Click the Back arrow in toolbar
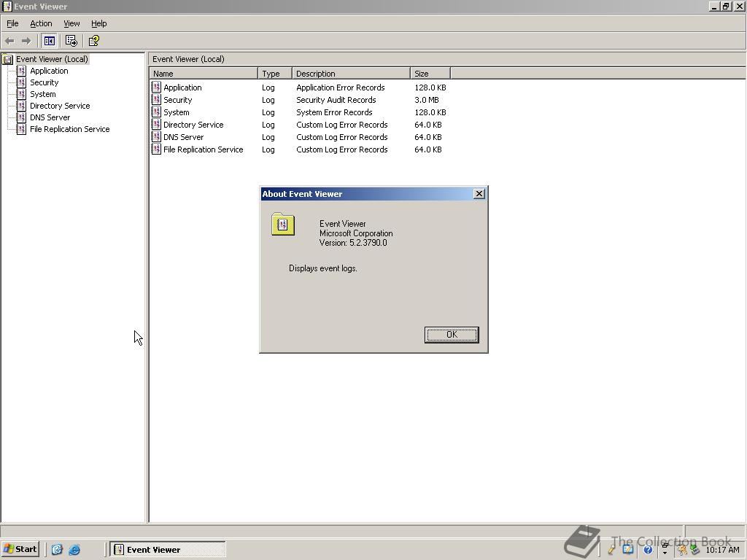Viewport: 747px width, 560px height. (9, 41)
